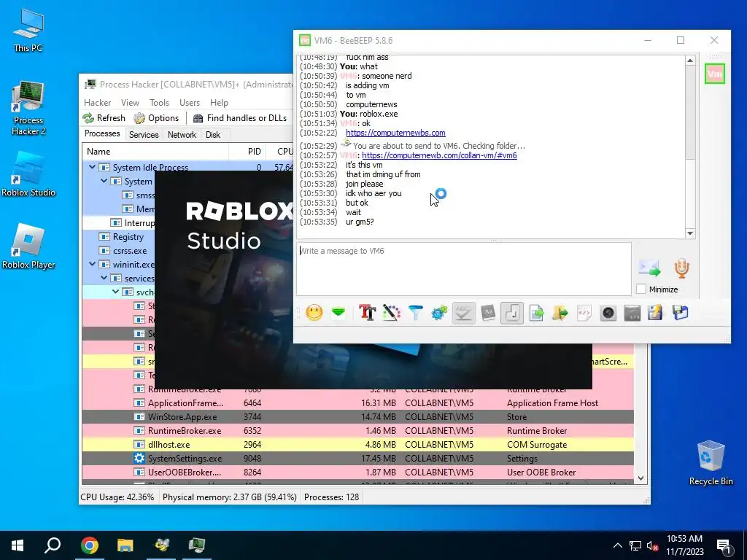The height and width of the screenshot is (560, 747).
Task: Open the Windows Start menu
Action: point(18,545)
